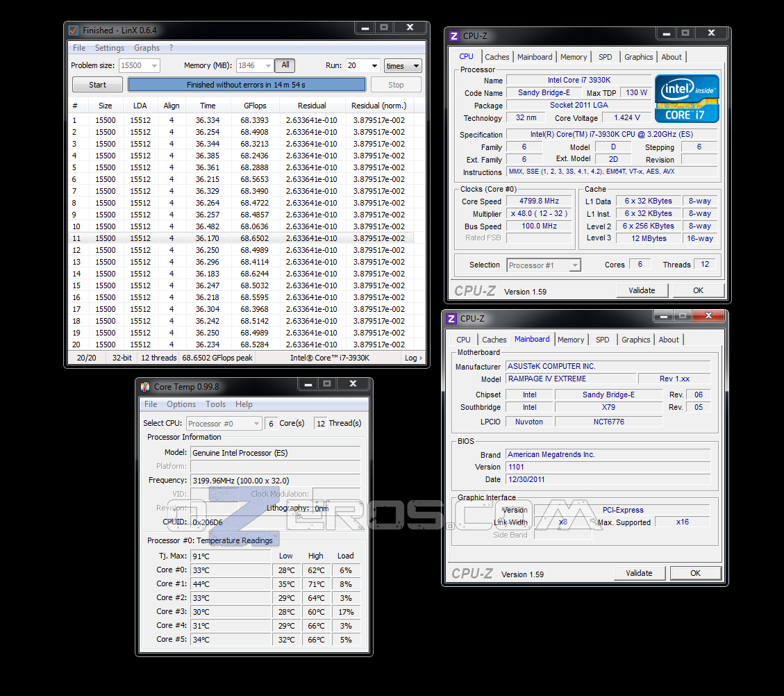Open the times unit dropdown in LinX
This screenshot has width=784, height=696.
[403, 65]
